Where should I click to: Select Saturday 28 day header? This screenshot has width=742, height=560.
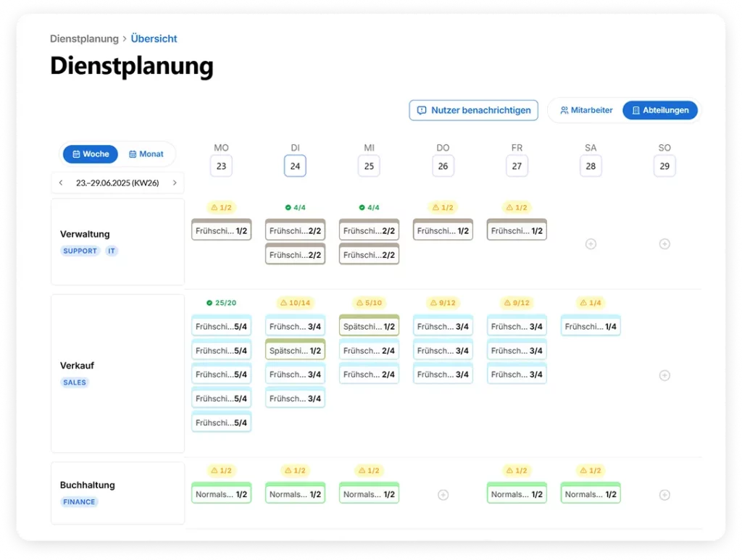(591, 166)
